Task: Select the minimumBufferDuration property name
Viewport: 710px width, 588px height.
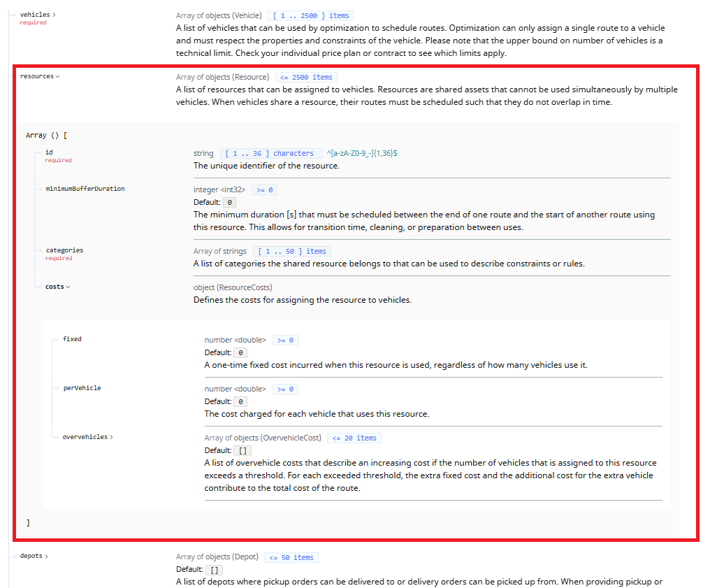Action: click(85, 189)
